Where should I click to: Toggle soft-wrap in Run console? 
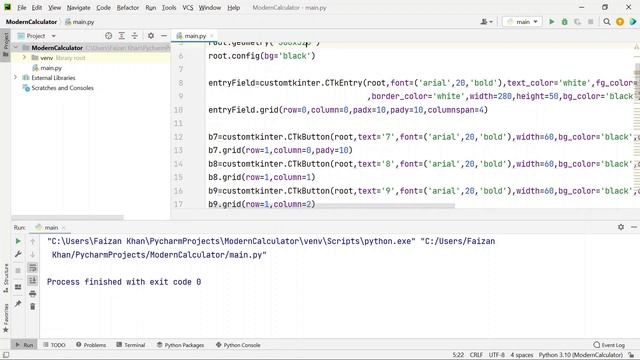coord(33,268)
